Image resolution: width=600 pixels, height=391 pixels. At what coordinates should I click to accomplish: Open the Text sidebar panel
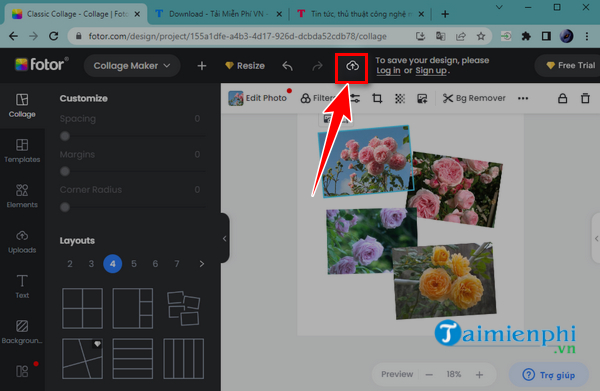pos(22,286)
